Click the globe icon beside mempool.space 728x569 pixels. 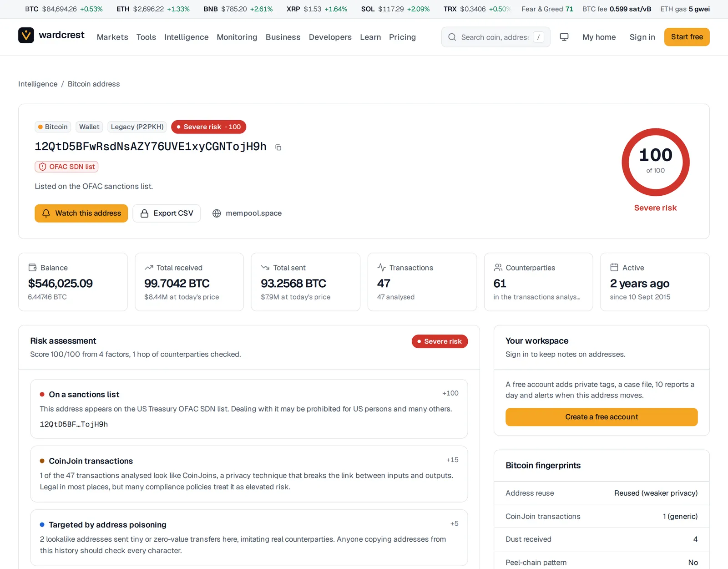(217, 213)
